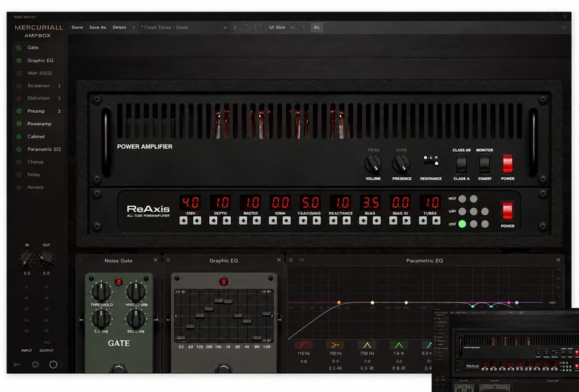Image resolution: width=579 pixels, height=392 pixels.
Task: Click the Power Amplifier VOLUME knob
Action: click(x=373, y=164)
